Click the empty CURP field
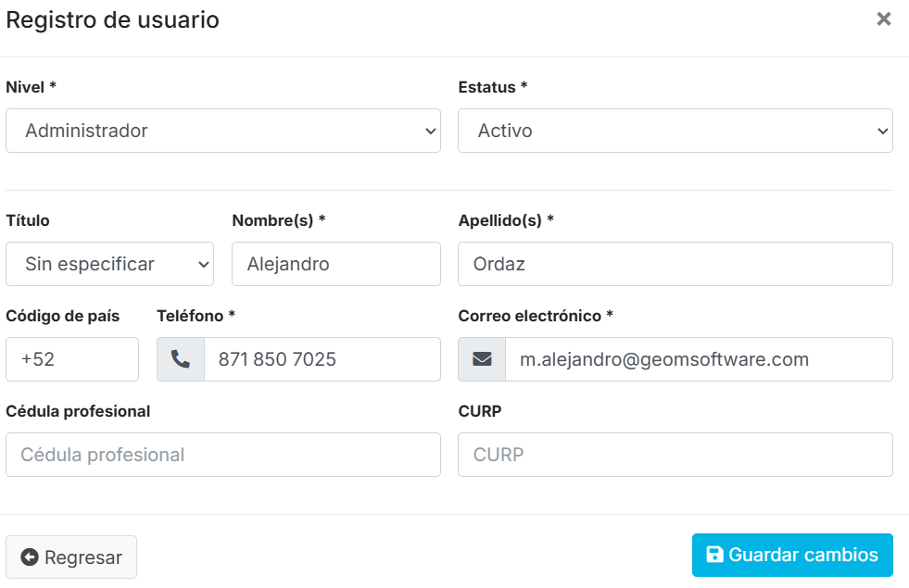The image size is (909, 588). [675, 455]
